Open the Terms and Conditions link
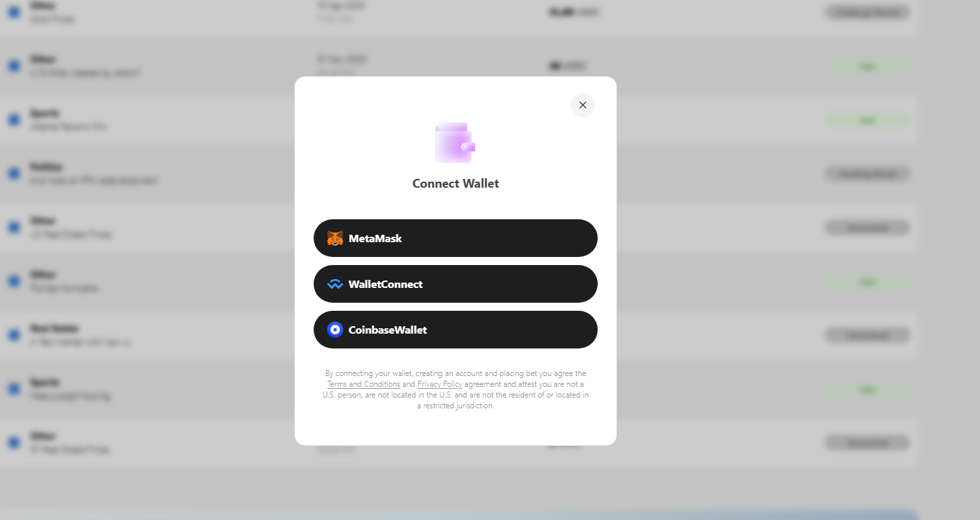The width and height of the screenshot is (980, 520). (x=363, y=384)
